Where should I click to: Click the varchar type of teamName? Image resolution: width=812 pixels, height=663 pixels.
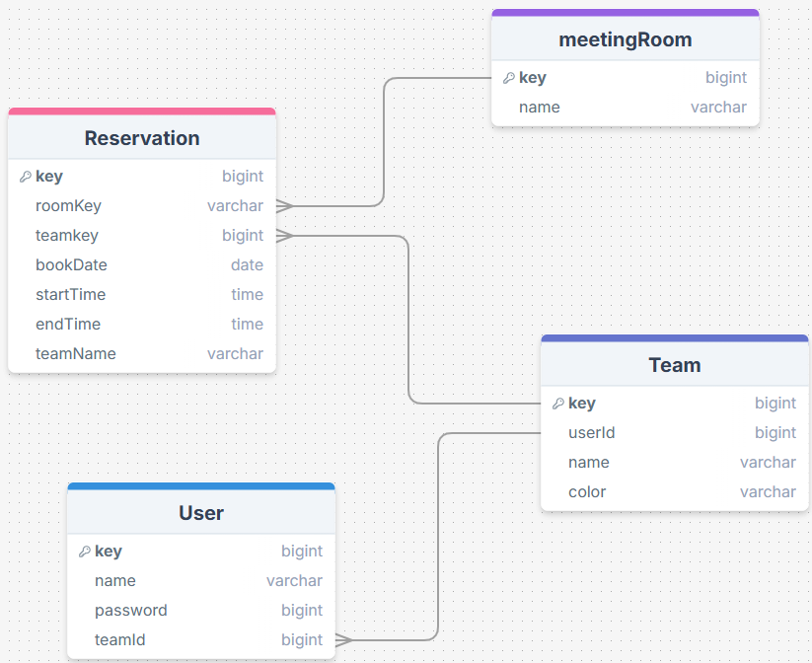(x=235, y=354)
